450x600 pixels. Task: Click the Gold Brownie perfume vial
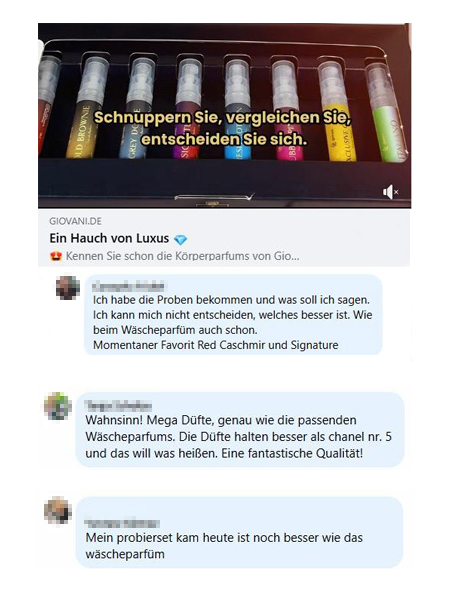[x=89, y=107]
